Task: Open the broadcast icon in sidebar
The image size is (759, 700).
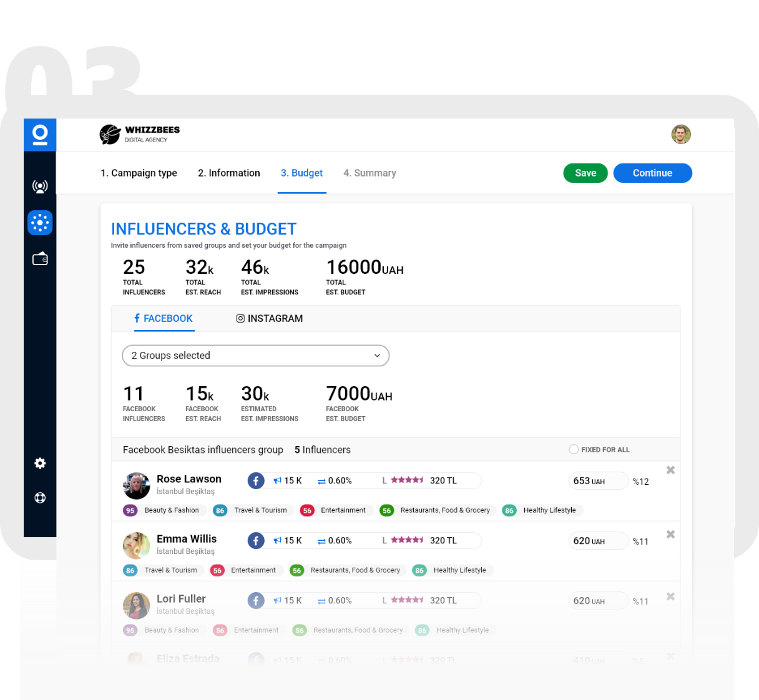Action: click(x=40, y=186)
